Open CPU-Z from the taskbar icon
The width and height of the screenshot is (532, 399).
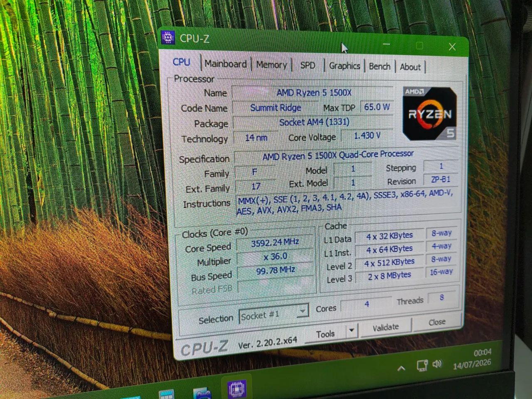[x=236, y=389]
